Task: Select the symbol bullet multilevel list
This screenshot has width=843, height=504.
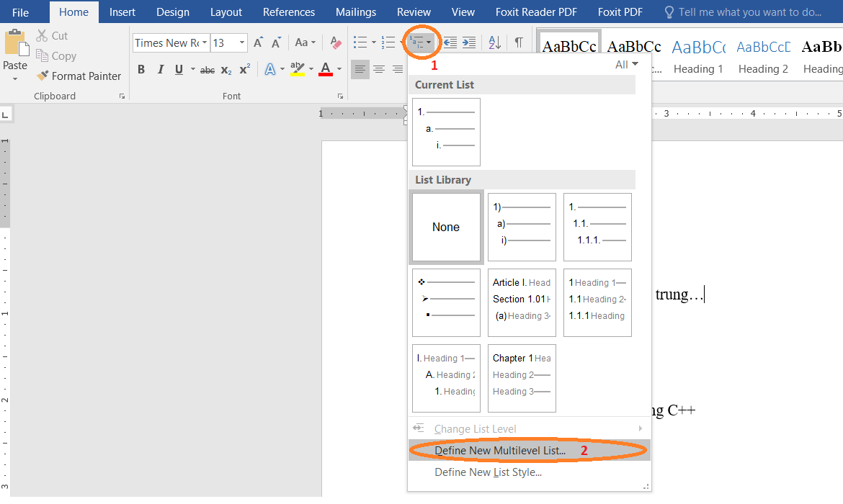Action: pyautogui.click(x=446, y=302)
